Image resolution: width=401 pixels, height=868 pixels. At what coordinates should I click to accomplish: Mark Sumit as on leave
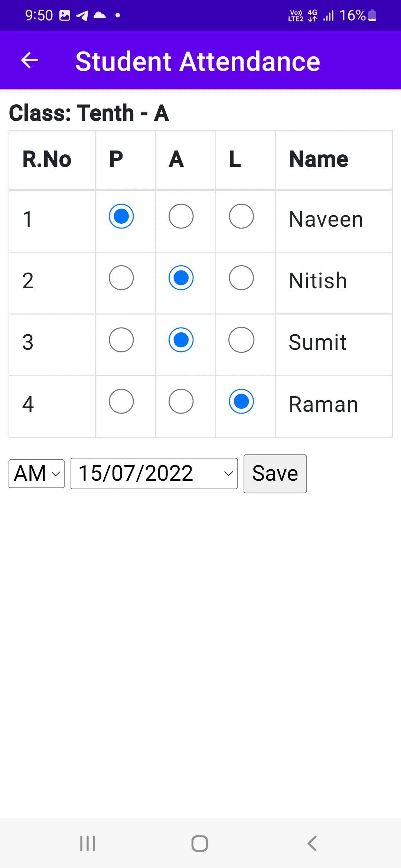click(x=241, y=340)
